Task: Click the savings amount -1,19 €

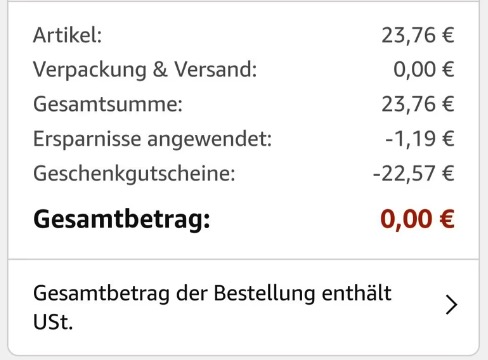Action: click(x=420, y=139)
